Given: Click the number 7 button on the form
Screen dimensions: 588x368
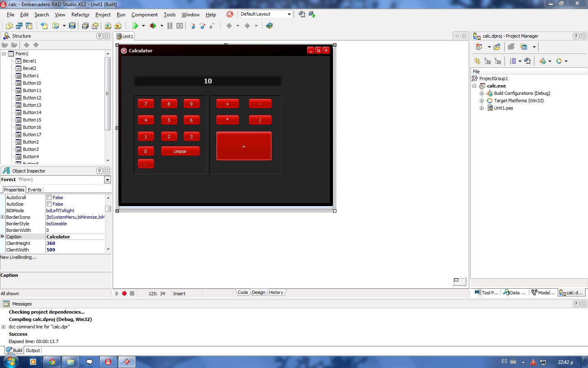Looking at the screenshot, I should coord(146,104).
